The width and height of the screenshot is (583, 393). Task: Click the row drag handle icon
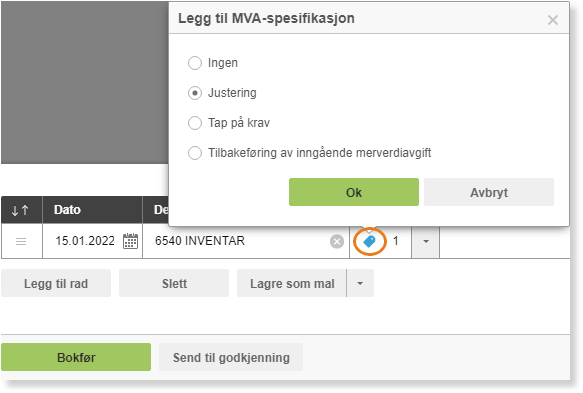[x=21, y=242]
